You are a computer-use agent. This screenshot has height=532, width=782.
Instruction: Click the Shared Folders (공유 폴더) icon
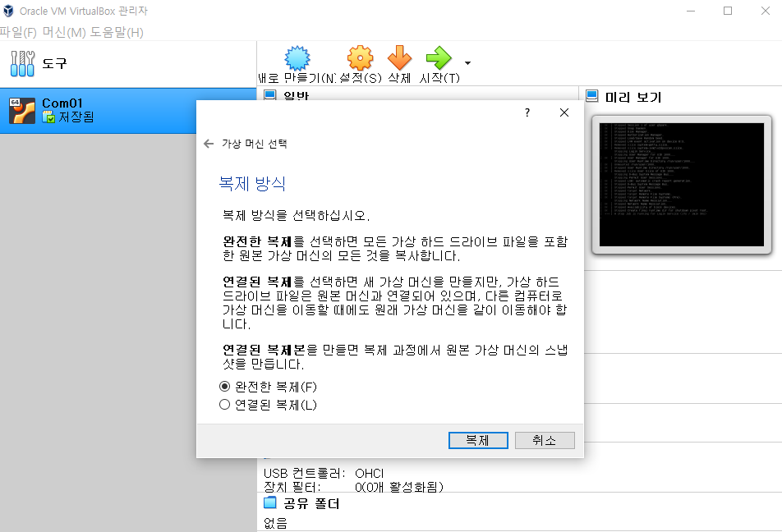[269, 502]
